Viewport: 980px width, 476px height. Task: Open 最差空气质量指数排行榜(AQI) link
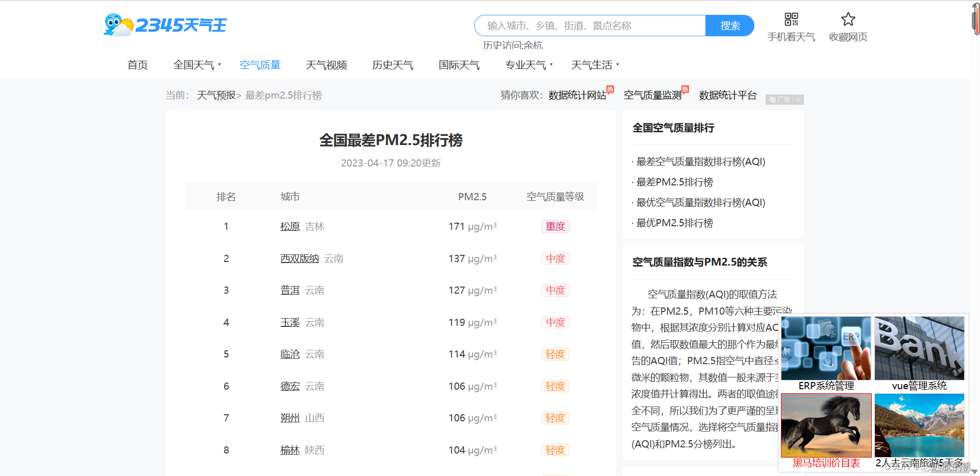tap(700, 162)
